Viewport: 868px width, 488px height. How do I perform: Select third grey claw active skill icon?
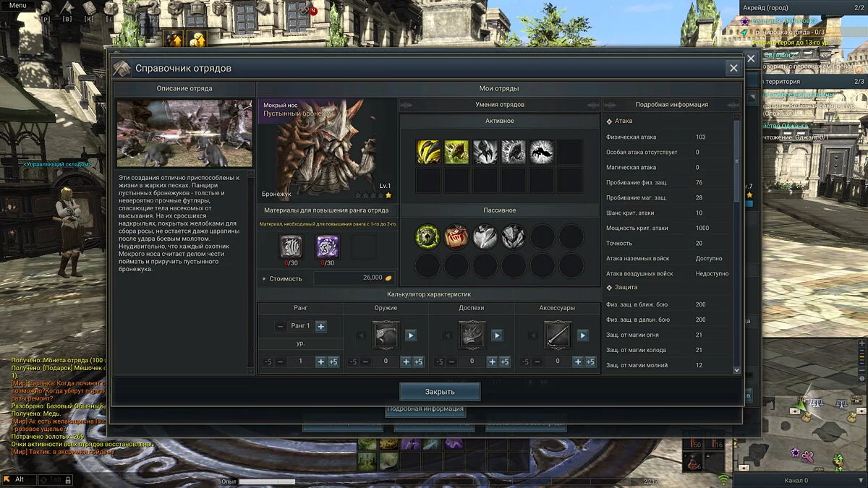pos(485,152)
